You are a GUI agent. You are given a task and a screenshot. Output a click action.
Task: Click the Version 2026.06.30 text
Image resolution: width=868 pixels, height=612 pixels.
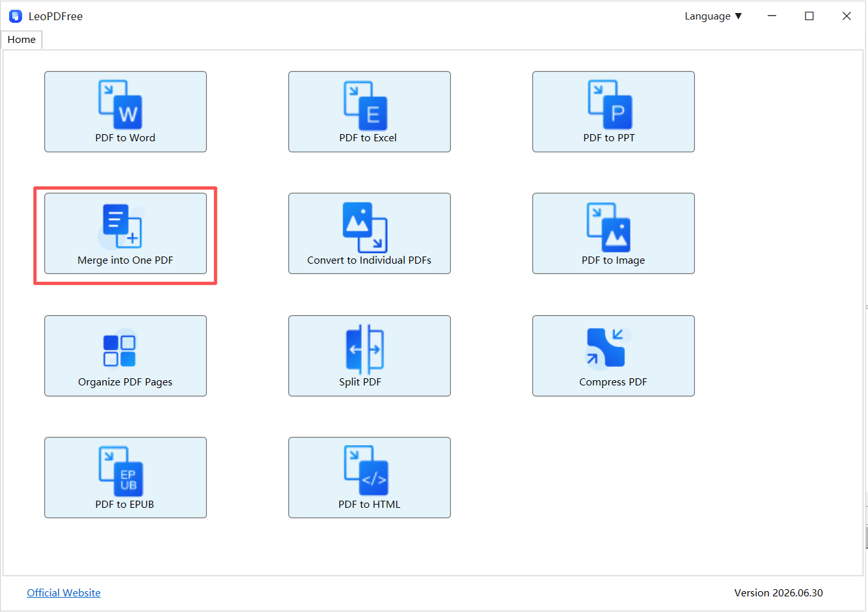[778, 592]
